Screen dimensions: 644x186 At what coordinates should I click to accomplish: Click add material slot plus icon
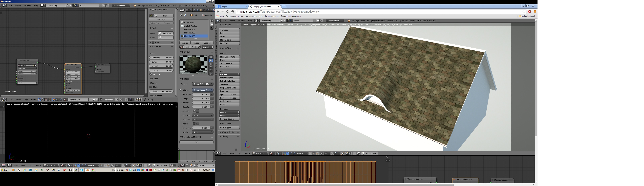click(212, 21)
